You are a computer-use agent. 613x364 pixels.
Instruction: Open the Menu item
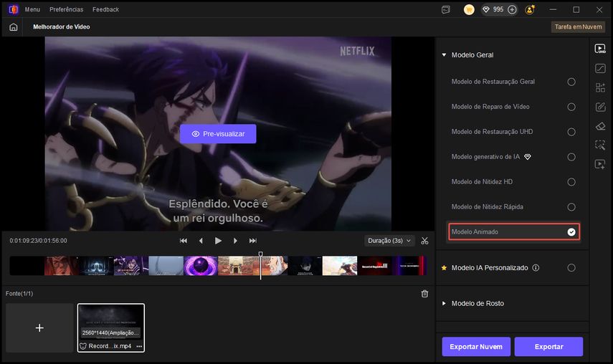(x=32, y=9)
